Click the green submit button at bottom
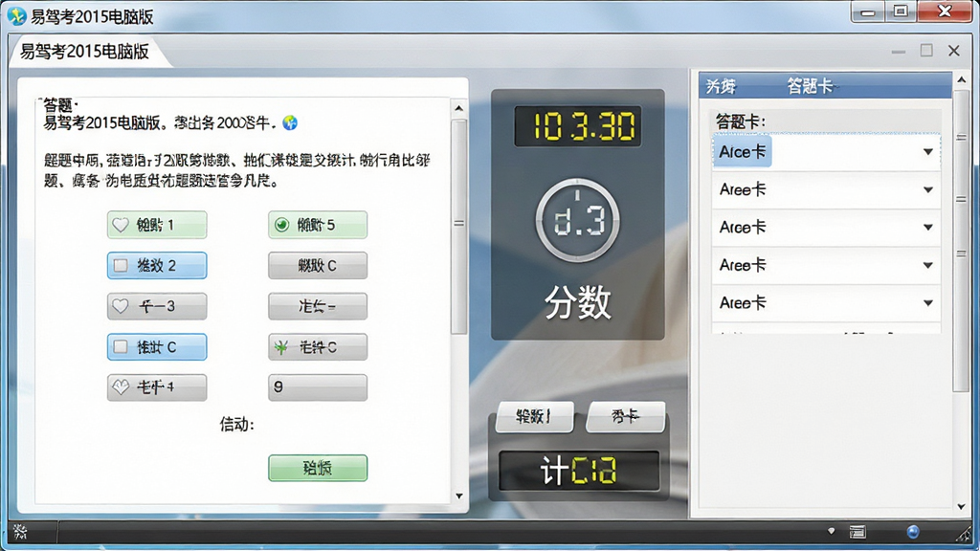980x551 pixels. tap(318, 468)
